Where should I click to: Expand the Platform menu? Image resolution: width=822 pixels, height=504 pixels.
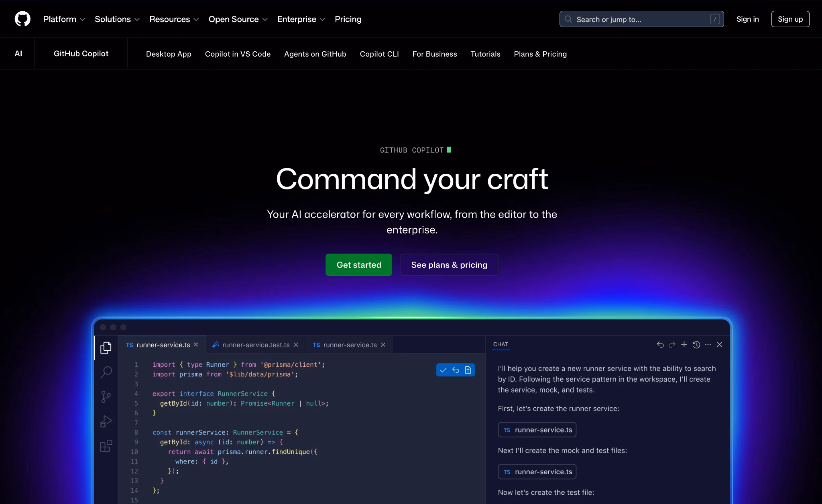[x=64, y=19]
